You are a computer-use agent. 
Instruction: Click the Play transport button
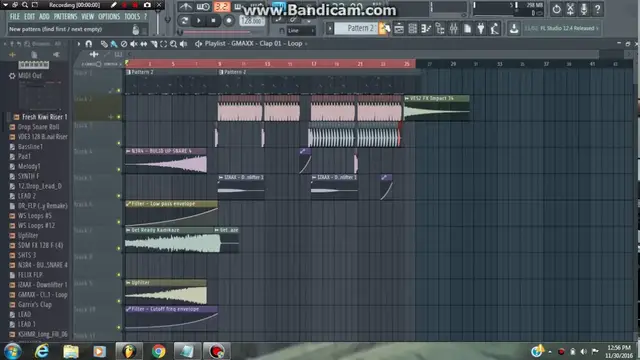coord(199,20)
